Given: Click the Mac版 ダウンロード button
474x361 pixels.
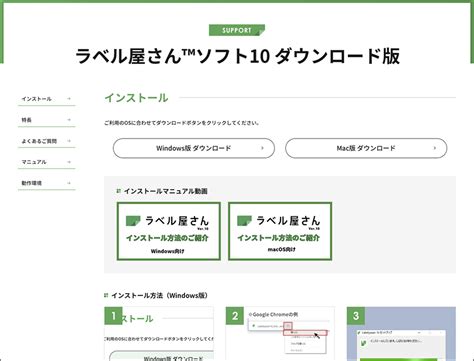Looking at the screenshot, I should click(x=366, y=148).
